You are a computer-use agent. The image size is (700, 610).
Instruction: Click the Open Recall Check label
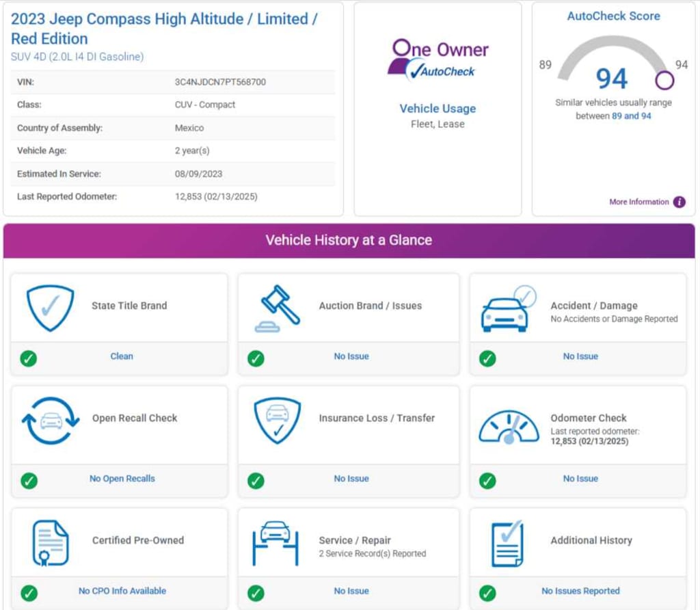(135, 418)
